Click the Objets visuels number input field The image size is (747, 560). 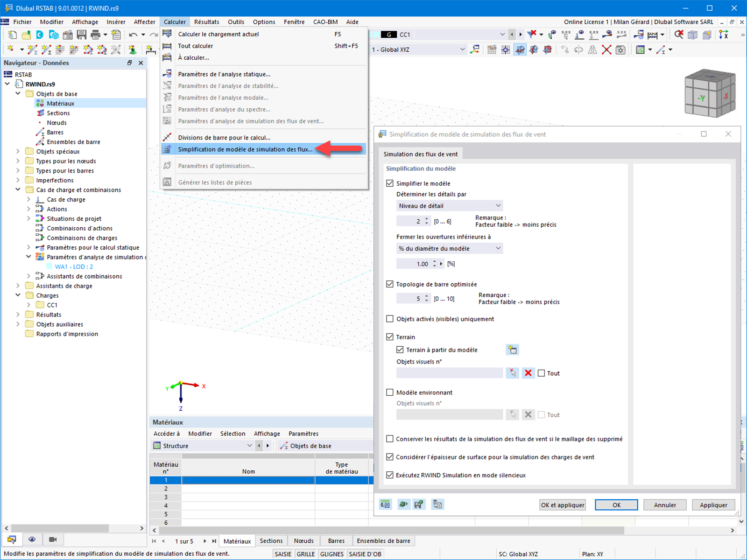tap(450, 372)
